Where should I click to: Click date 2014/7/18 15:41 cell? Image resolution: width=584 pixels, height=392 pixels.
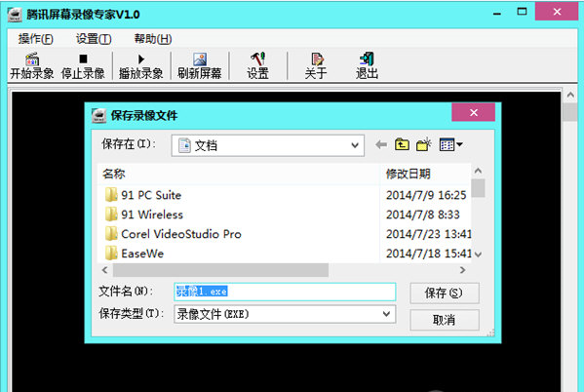coord(428,254)
